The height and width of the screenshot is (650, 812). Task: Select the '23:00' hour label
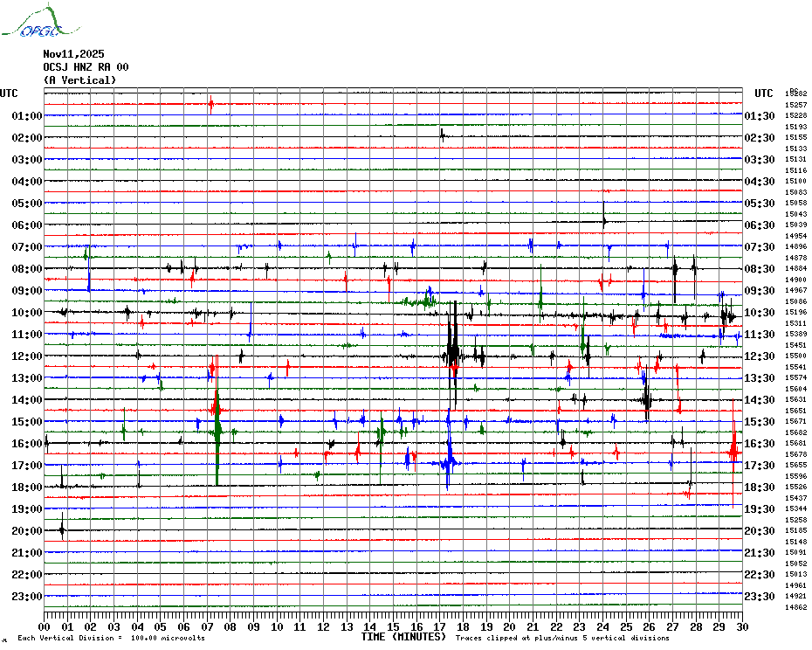[x=27, y=597]
